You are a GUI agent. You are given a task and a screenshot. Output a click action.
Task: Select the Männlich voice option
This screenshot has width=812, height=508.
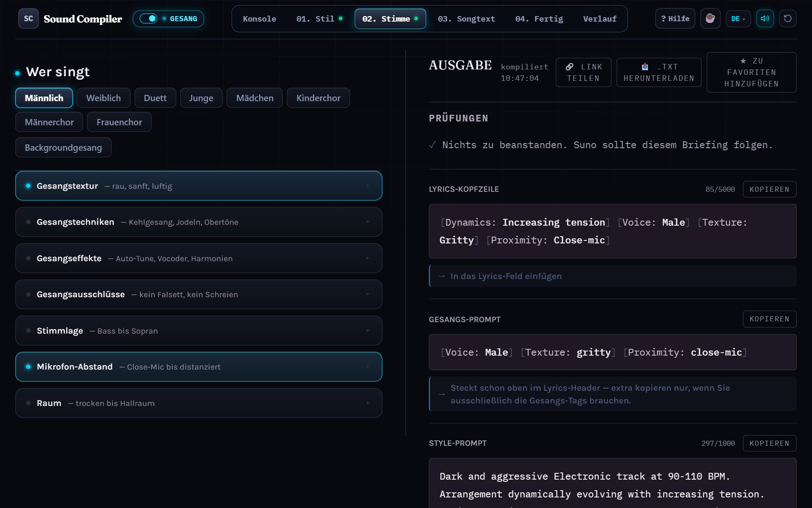[x=44, y=98]
